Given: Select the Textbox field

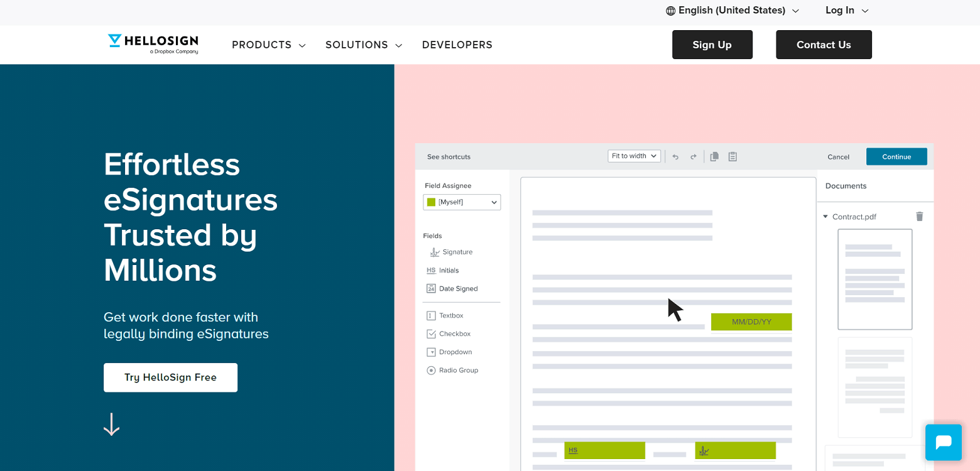Looking at the screenshot, I should click(x=445, y=316).
